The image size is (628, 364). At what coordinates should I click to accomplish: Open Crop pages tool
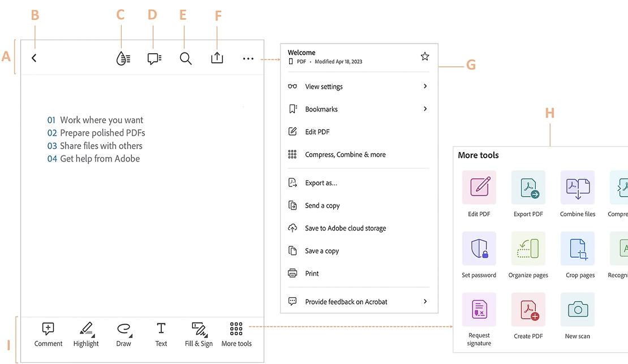tap(578, 249)
